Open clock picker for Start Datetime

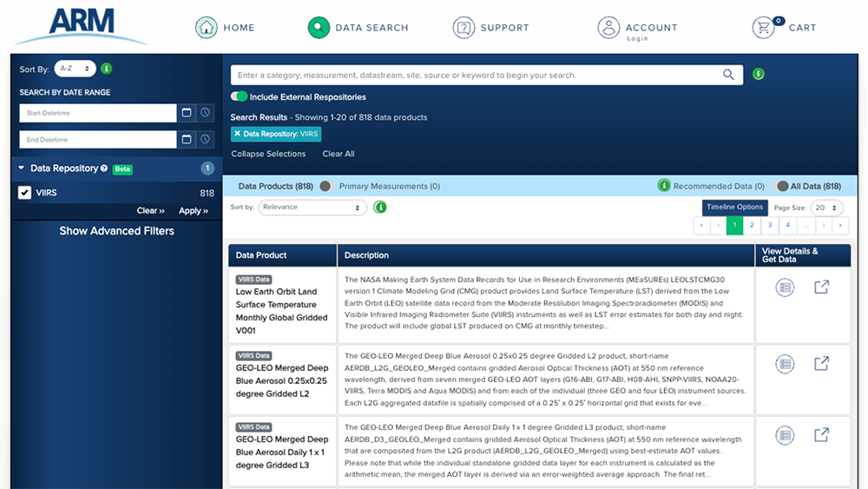click(x=206, y=112)
